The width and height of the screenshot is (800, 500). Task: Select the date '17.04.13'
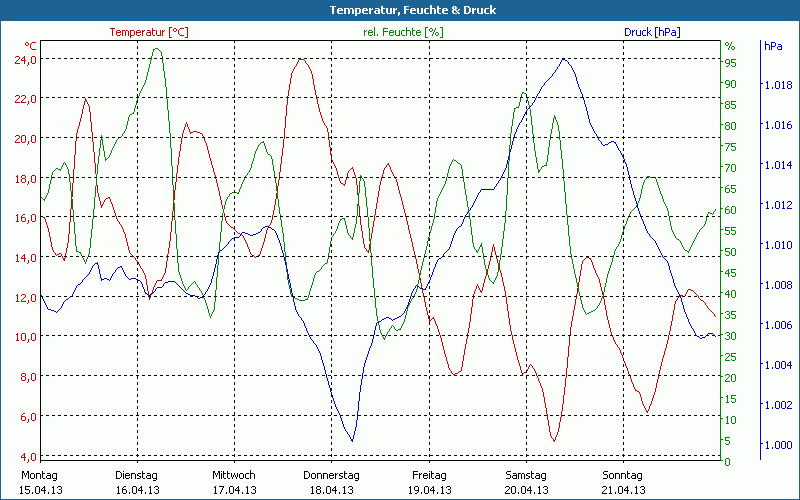pyautogui.click(x=234, y=490)
